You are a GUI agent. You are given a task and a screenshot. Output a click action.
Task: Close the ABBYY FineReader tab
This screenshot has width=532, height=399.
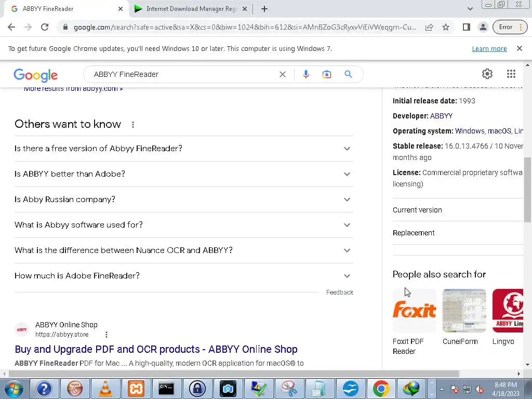point(121,9)
